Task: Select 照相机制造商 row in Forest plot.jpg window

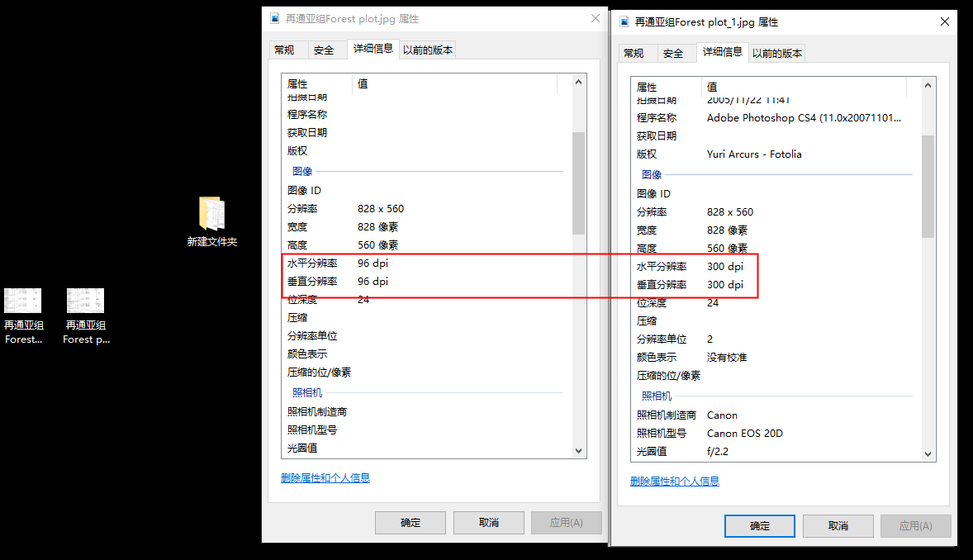Action: click(427, 411)
